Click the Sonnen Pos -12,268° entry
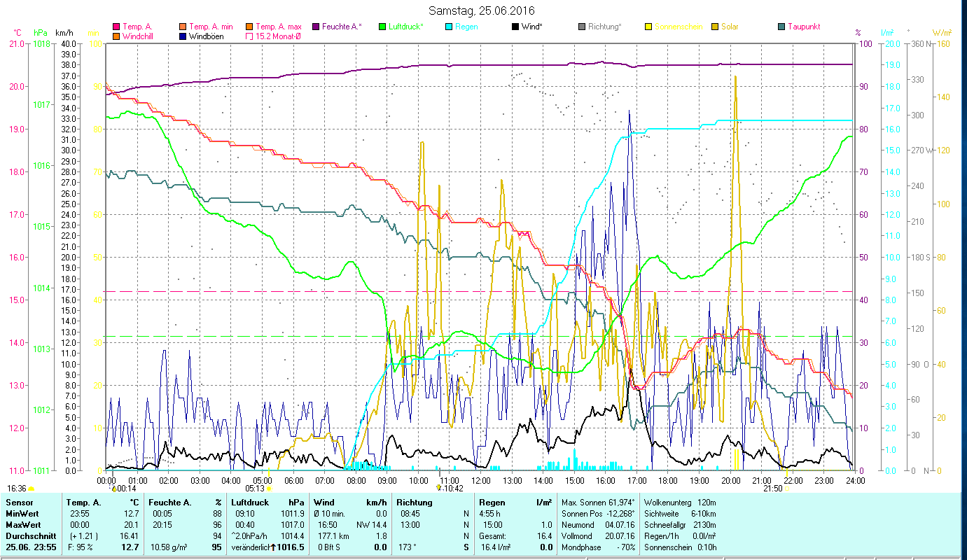967x560 pixels. coord(599,514)
